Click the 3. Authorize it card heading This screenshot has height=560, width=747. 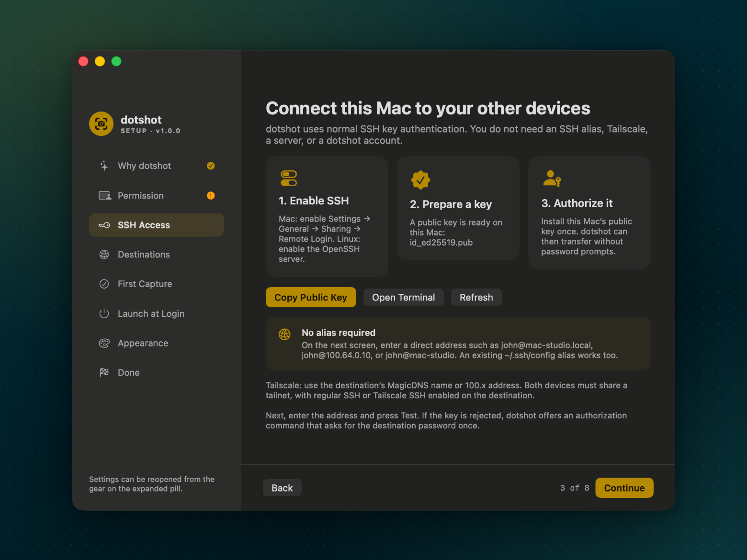pos(577,203)
